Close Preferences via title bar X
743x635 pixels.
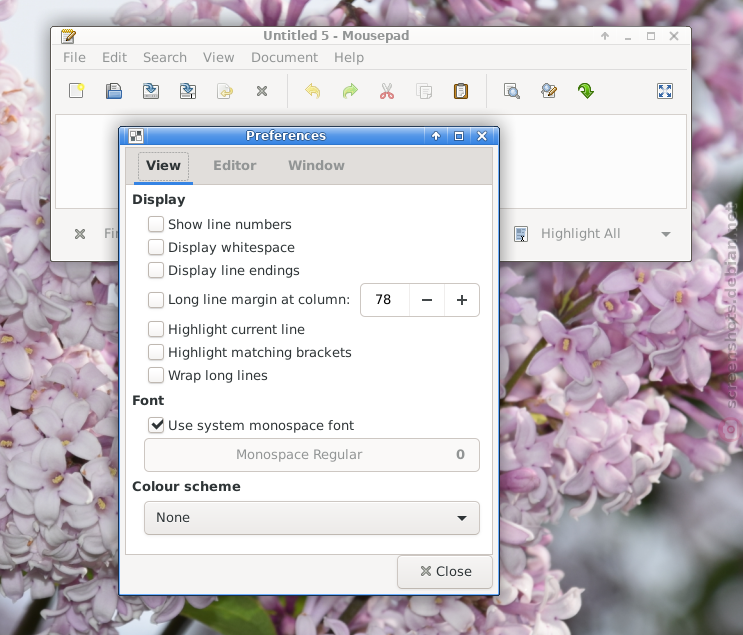pyautogui.click(x=482, y=136)
